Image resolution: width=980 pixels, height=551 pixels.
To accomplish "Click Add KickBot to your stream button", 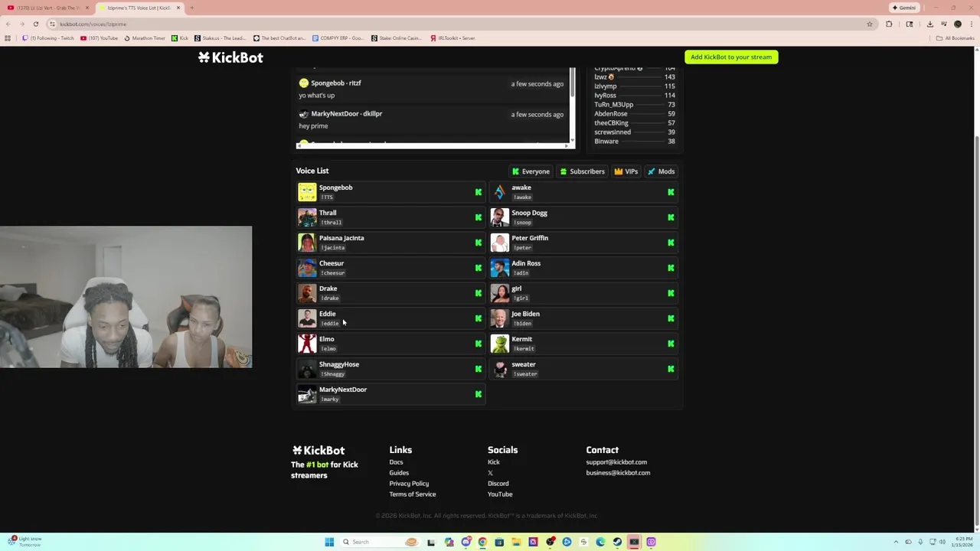I will (x=731, y=57).
